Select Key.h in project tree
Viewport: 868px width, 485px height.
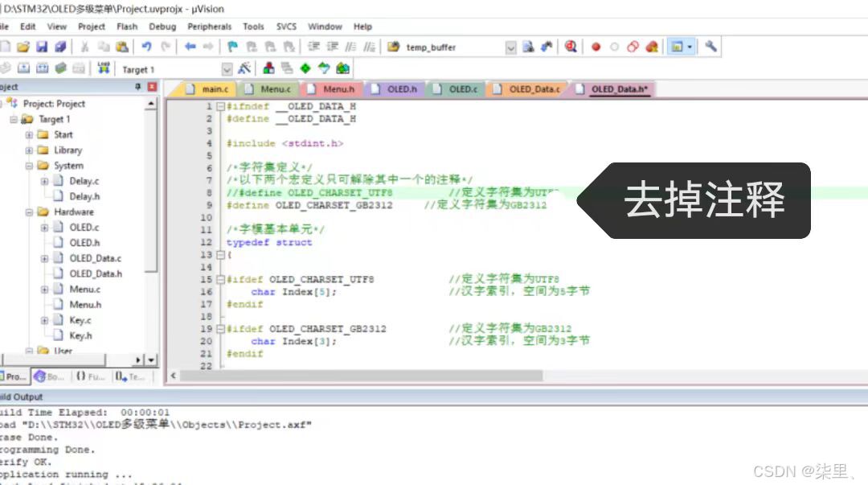click(80, 336)
